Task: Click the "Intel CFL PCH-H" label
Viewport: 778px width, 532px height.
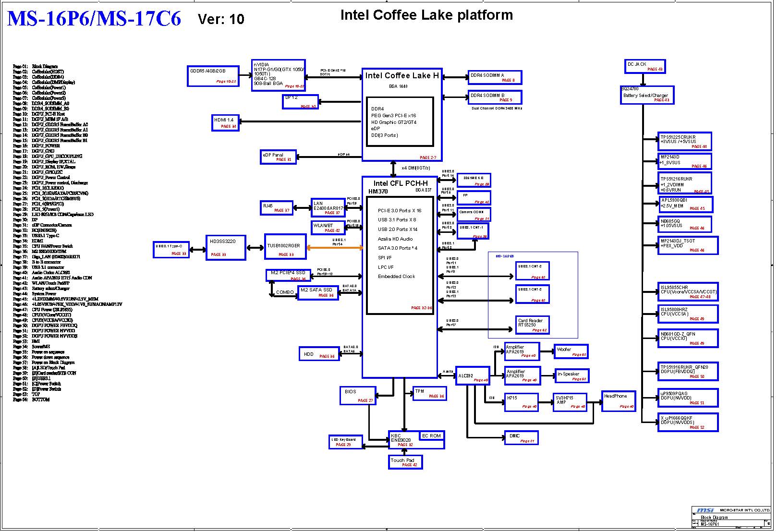Action: [x=401, y=183]
